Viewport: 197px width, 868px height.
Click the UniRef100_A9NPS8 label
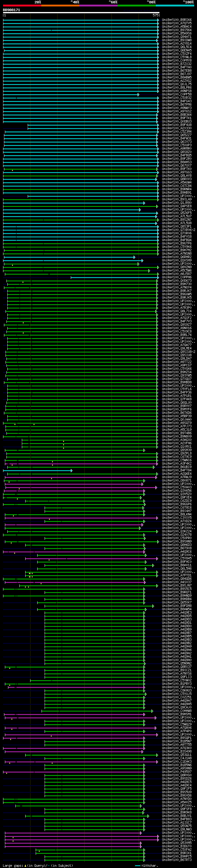[x=177, y=91]
